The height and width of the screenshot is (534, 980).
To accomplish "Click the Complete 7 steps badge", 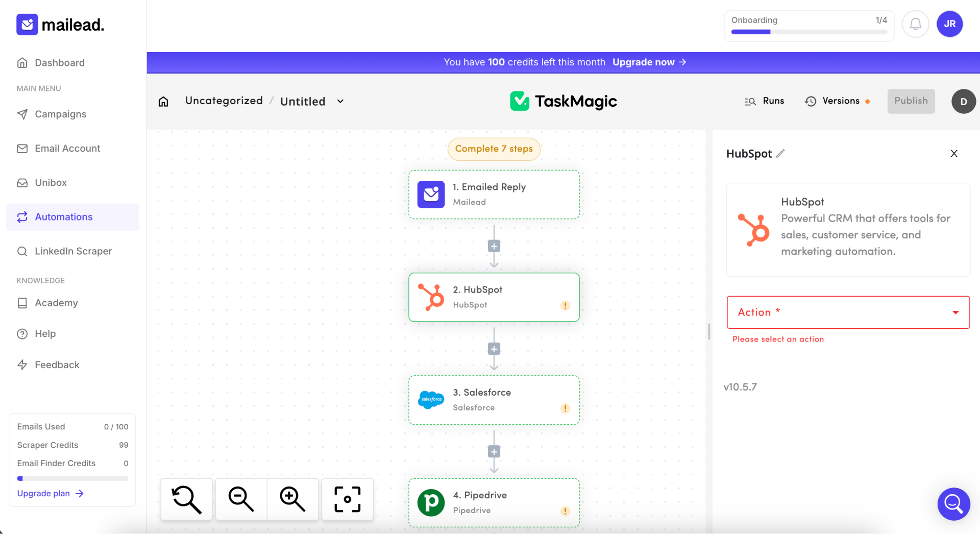I will click(494, 149).
